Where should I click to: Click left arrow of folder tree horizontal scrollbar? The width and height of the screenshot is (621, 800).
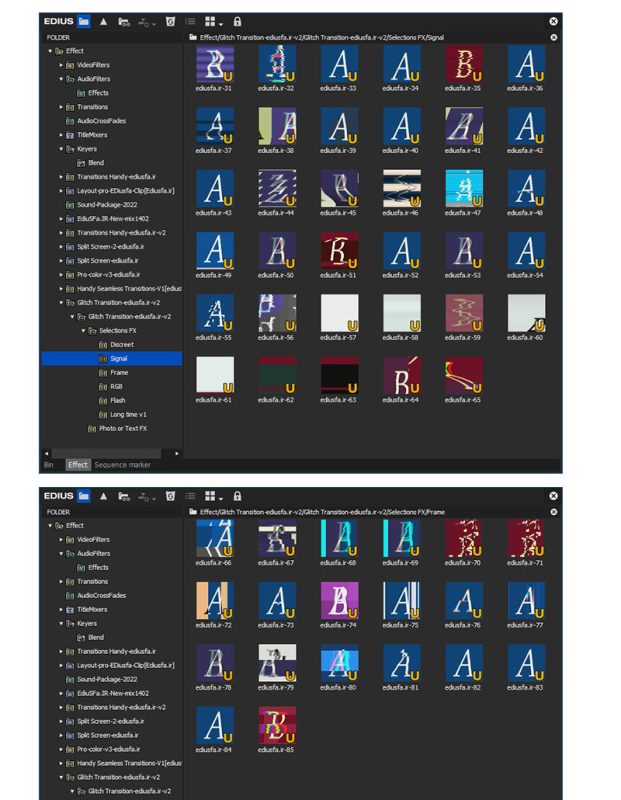[47, 453]
